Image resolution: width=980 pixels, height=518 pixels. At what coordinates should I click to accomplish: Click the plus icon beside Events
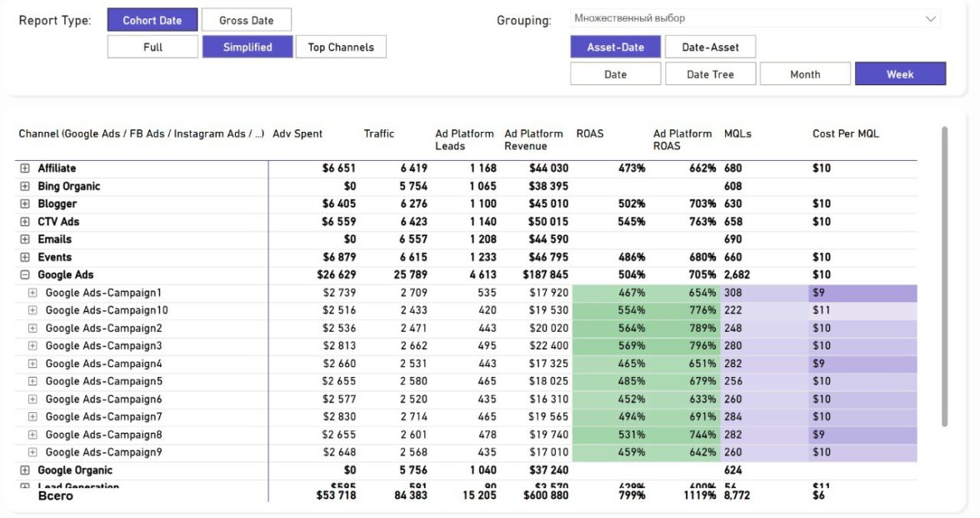coord(25,257)
